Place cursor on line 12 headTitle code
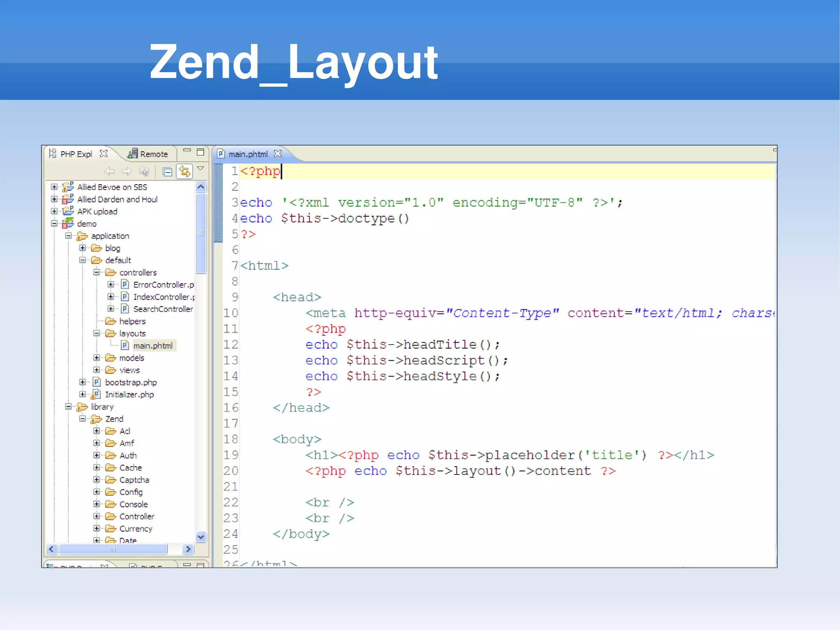The image size is (840, 630). (x=402, y=345)
